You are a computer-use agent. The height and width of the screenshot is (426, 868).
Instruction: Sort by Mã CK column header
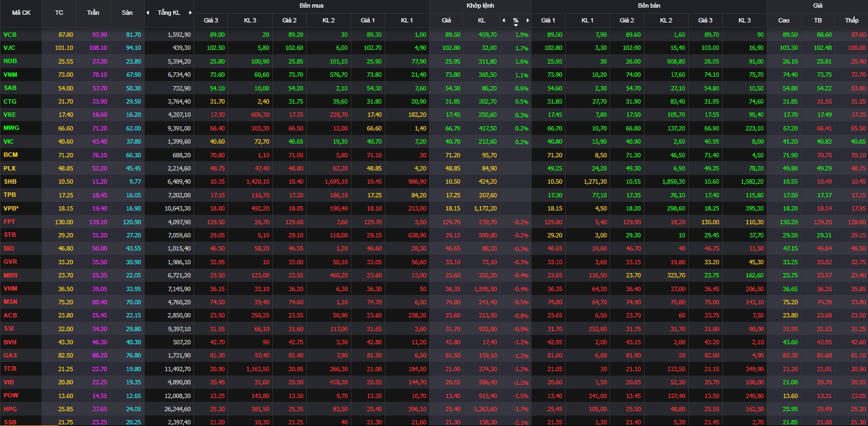(x=21, y=13)
